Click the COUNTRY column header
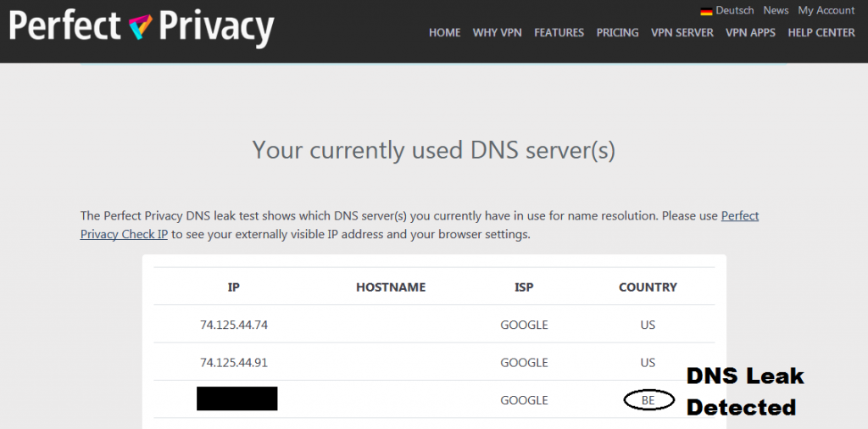 (648, 287)
